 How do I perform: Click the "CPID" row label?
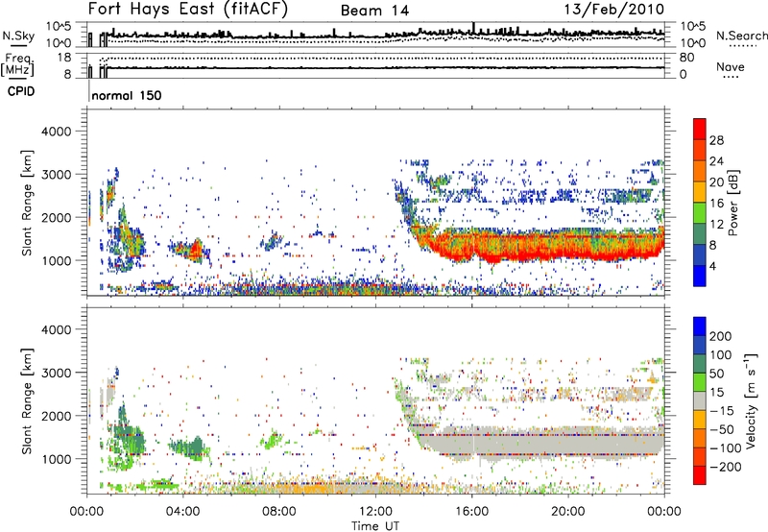point(21,91)
